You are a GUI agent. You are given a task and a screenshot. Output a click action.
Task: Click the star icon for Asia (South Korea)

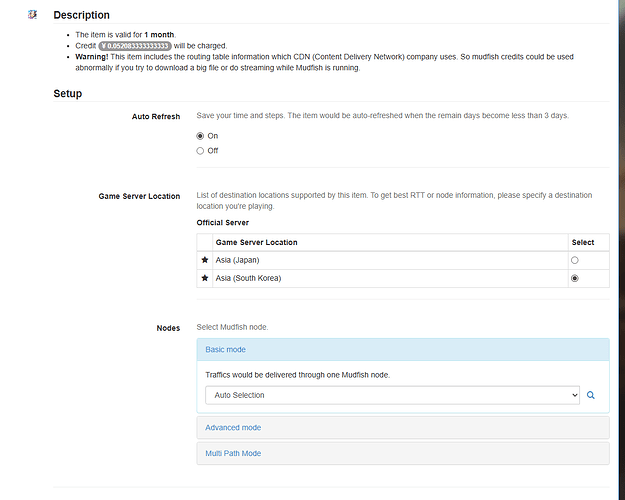point(205,278)
